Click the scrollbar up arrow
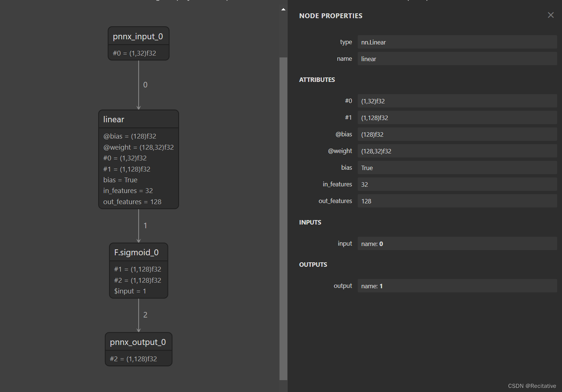Screen dimensions: 562x392 click(283, 9)
